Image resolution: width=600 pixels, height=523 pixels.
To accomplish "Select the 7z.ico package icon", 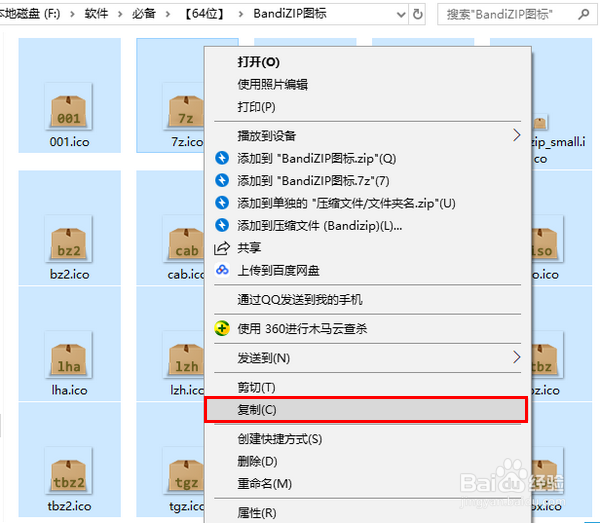I will [185, 106].
